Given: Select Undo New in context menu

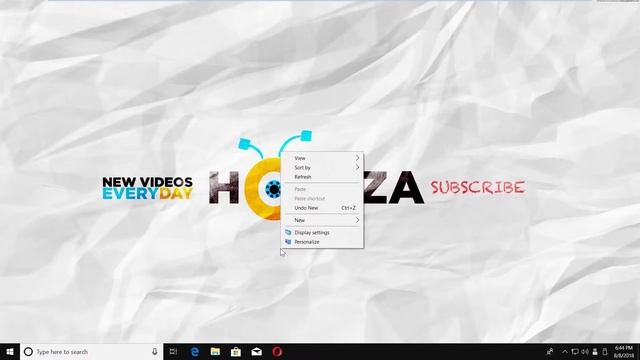Looking at the screenshot, I should 322,208.
